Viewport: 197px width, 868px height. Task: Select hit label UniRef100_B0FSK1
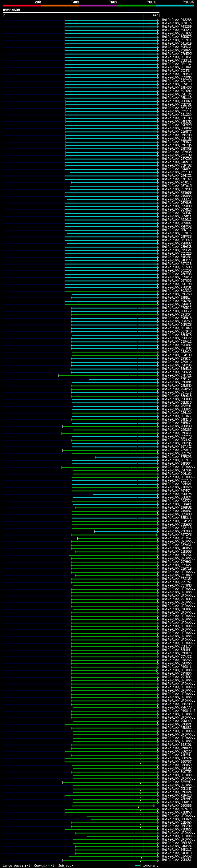point(176,47)
